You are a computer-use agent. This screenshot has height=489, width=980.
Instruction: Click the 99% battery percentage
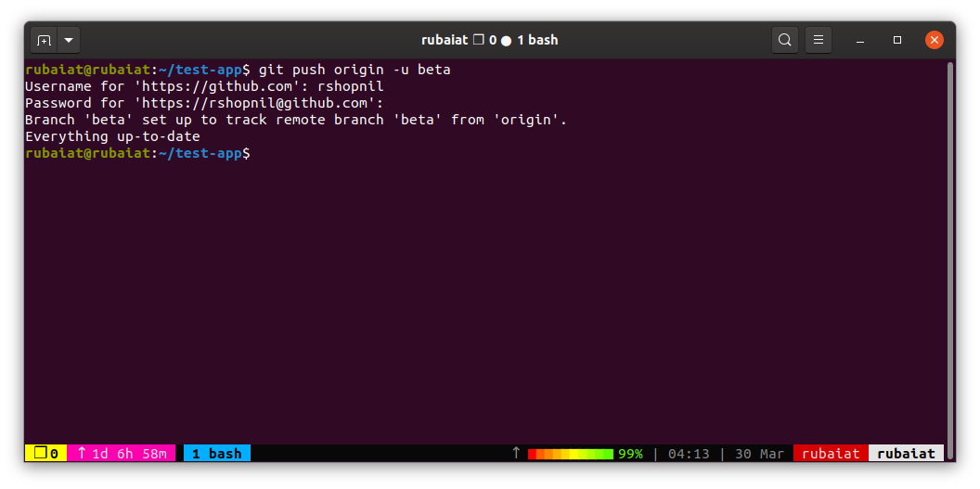click(630, 454)
